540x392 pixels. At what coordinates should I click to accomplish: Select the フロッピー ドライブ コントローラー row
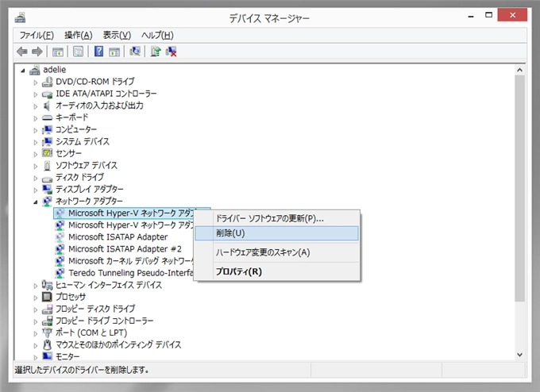click(x=104, y=321)
